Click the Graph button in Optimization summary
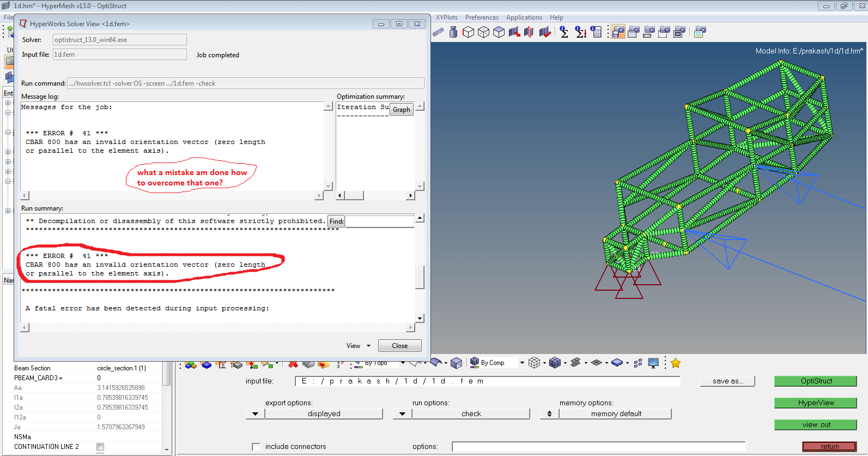868x456 pixels. (x=402, y=110)
